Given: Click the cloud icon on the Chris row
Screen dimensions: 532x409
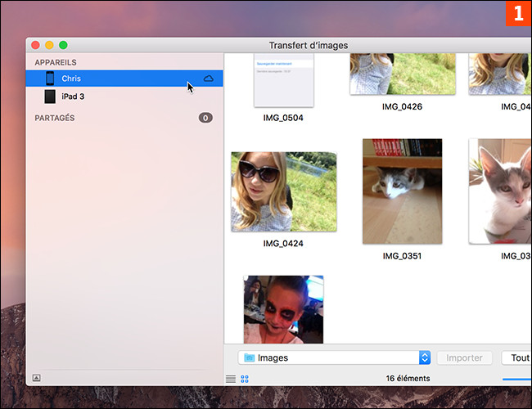Looking at the screenshot, I should coord(208,79).
